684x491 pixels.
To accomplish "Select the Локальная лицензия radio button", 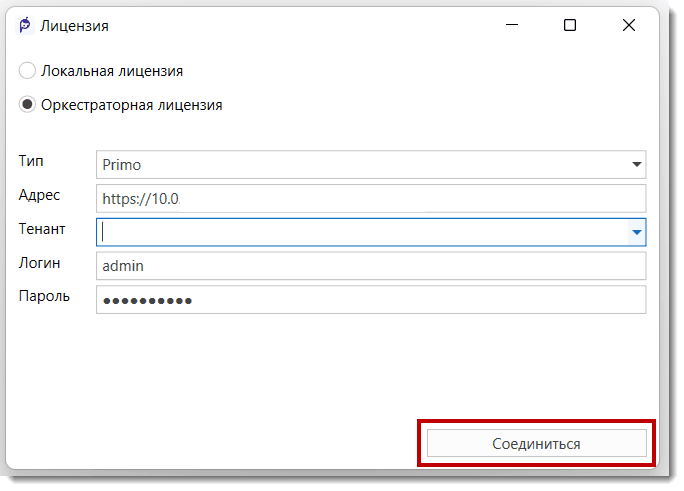I will pyautogui.click(x=28, y=71).
